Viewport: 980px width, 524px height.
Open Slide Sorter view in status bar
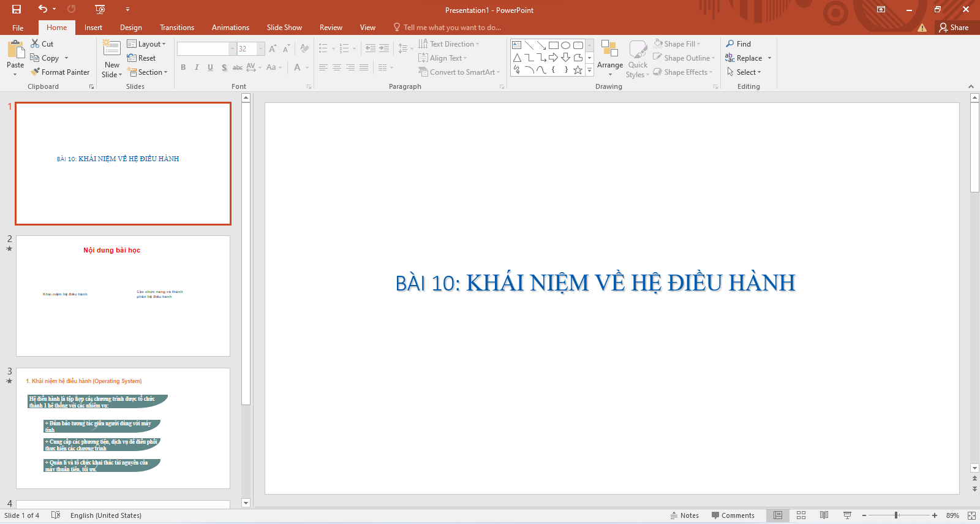click(x=801, y=515)
